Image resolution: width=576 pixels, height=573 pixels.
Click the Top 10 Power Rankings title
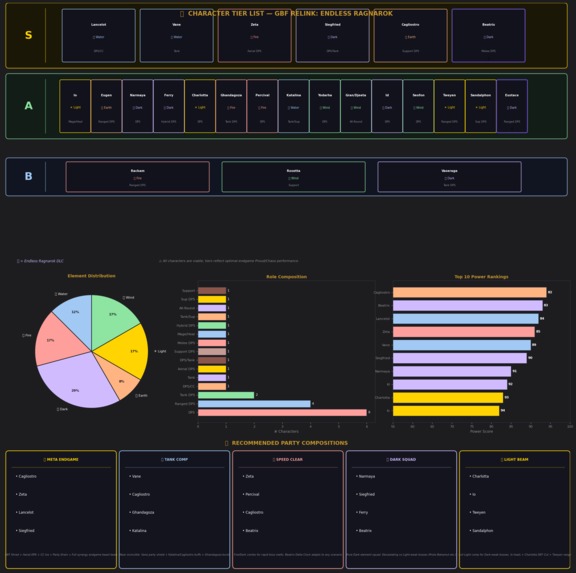point(482,277)
